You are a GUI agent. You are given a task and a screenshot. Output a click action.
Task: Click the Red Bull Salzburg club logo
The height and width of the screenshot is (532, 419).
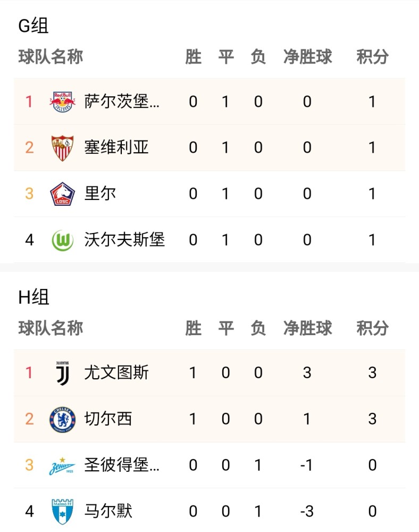point(62,102)
